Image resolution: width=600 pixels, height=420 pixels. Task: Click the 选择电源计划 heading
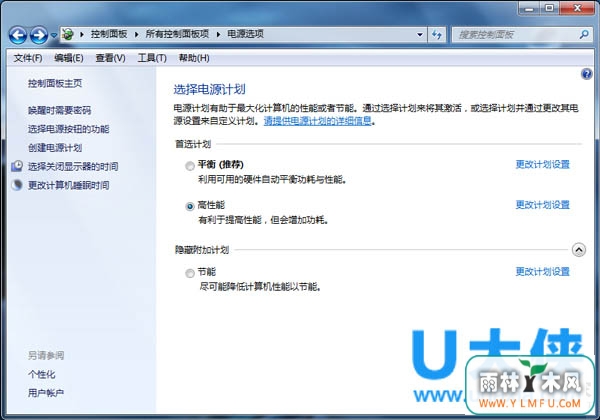(209, 90)
